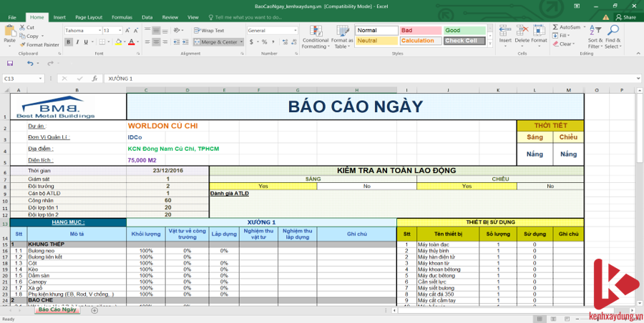Screen dimensions: 644x323
Task: Open the Formulas ribbon tab
Action: point(122,16)
